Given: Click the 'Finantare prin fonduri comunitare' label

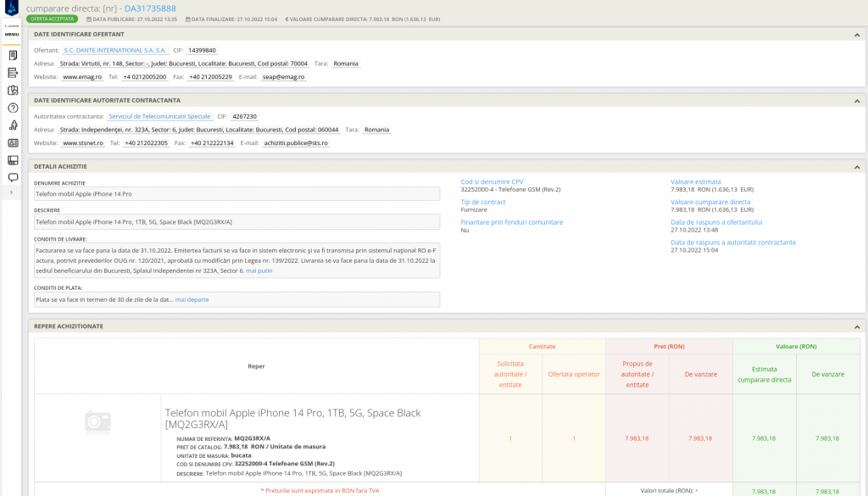Looking at the screenshot, I should coord(511,222).
